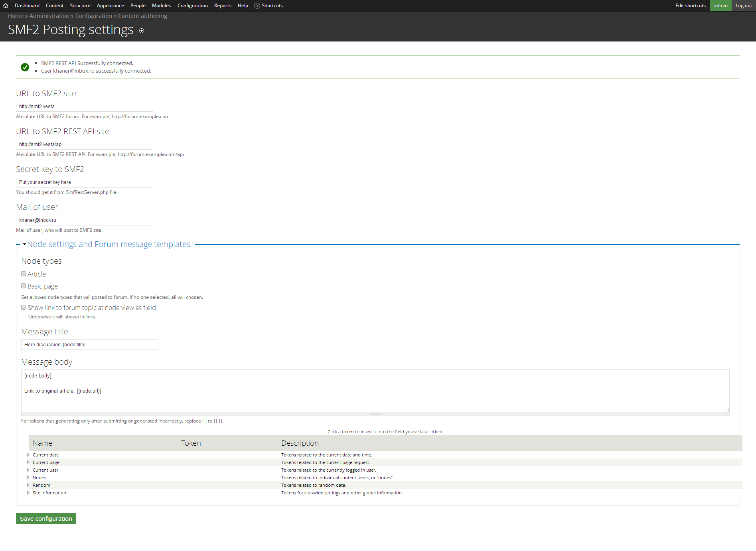Click inside the Message body textarea
756x551 pixels.
point(375,391)
